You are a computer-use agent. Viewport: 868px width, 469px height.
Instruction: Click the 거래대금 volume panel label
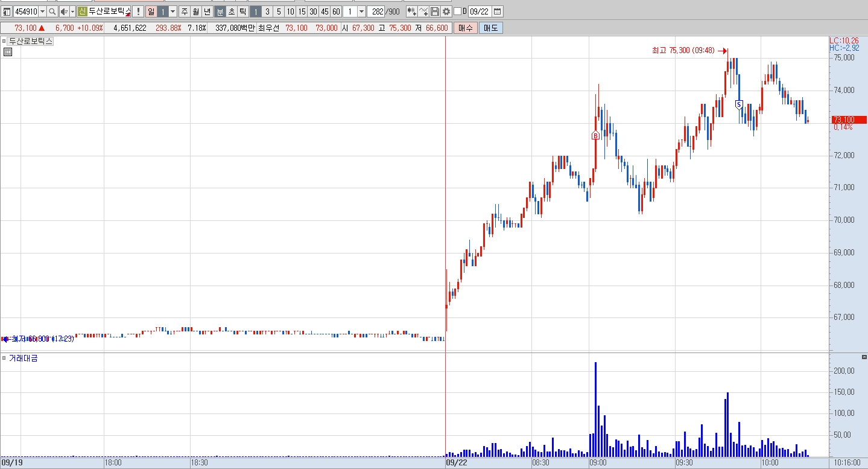point(23,359)
